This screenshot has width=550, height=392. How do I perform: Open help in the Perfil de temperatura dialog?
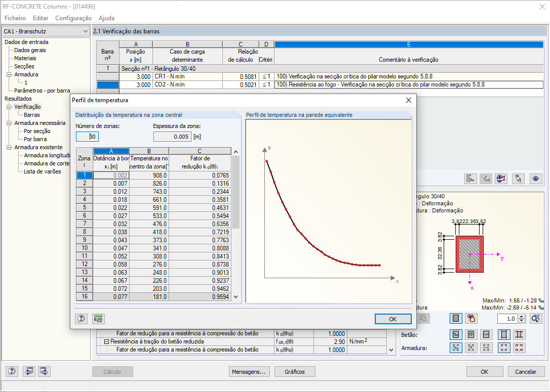point(81,319)
